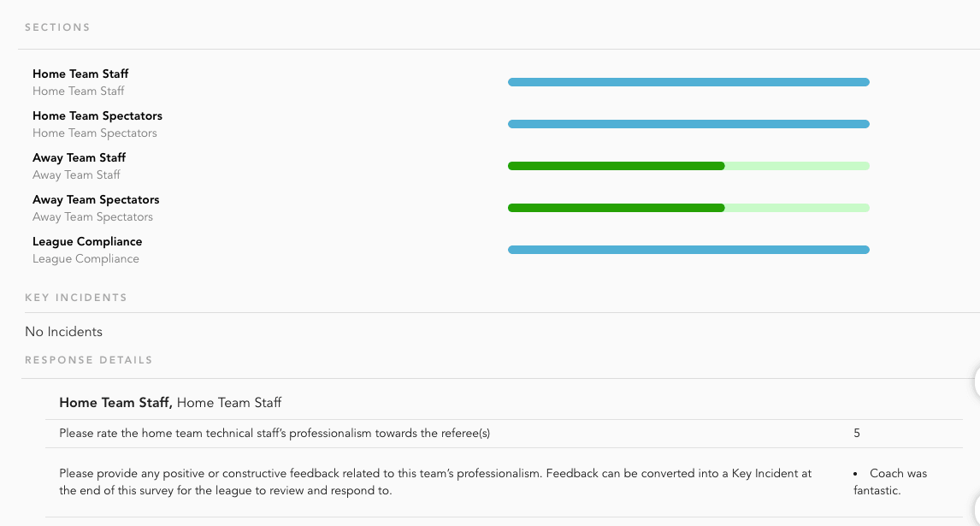
Task: Open the Away Team Staff section title
Action: [x=79, y=157]
